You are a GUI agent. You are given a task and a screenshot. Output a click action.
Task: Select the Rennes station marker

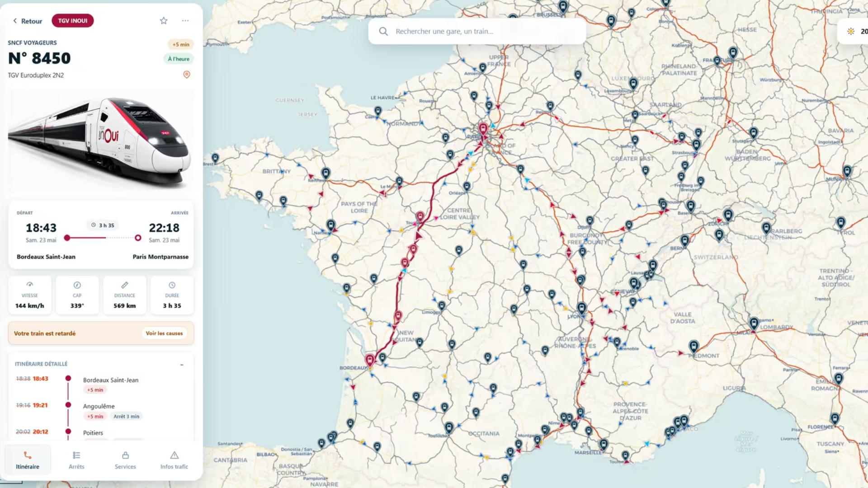pyautogui.click(x=325, y=173)
